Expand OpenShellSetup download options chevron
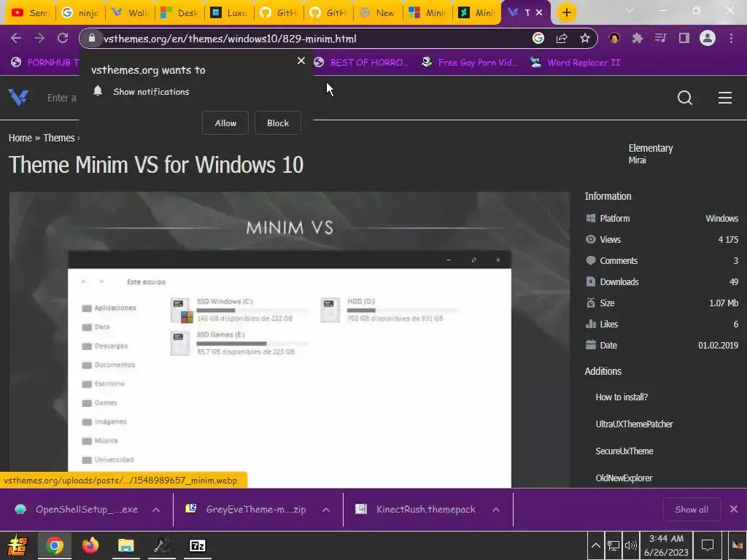 [x=156, y=510]
